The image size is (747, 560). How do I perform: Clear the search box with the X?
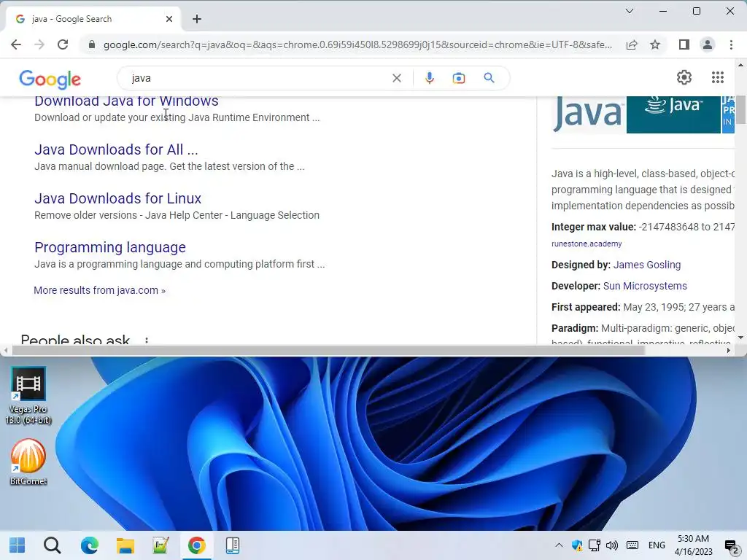click(x=396, y=78)
